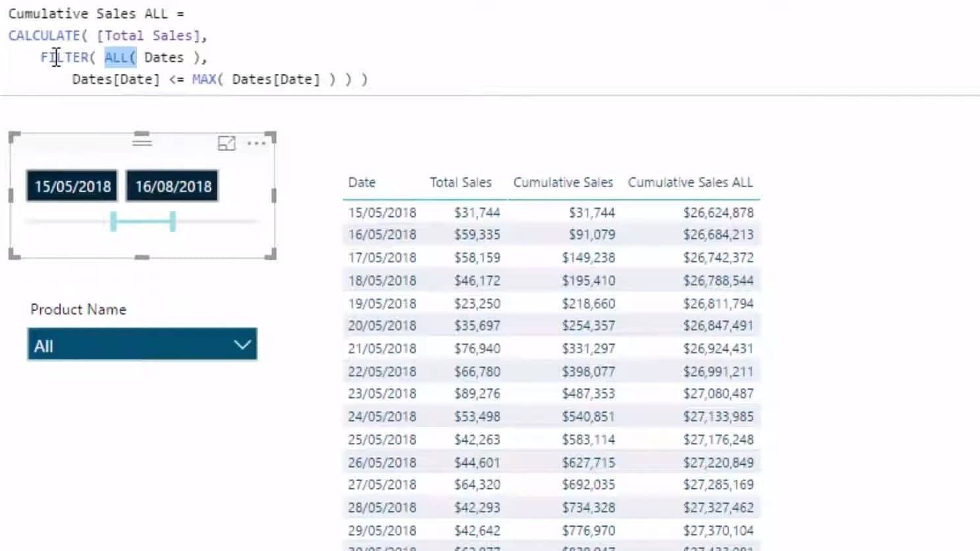Select the date cell 16/05/2018
Screen dimensions: 980x551
click(x=382, y=235)
